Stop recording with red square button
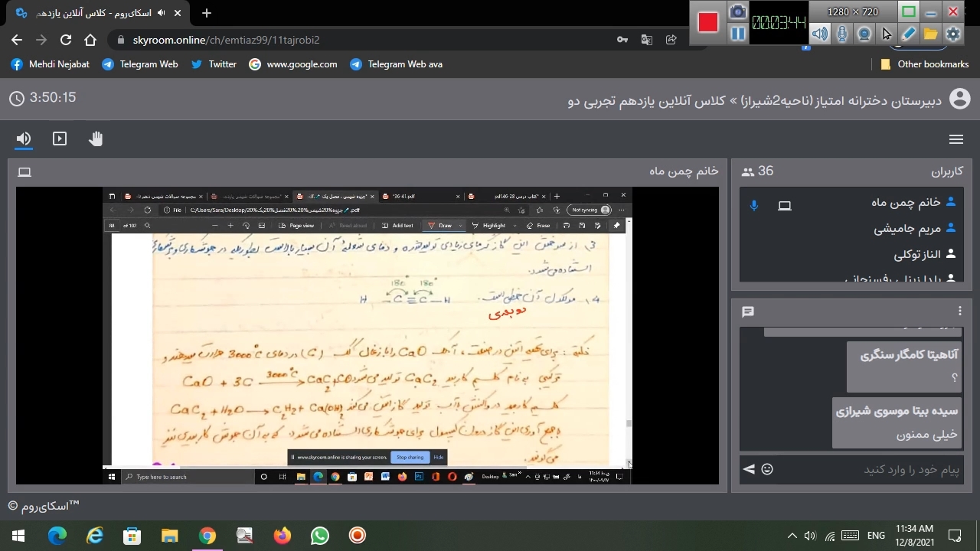Image resolution: width=980 pixels, height=551 pixels. pos(708,22)
